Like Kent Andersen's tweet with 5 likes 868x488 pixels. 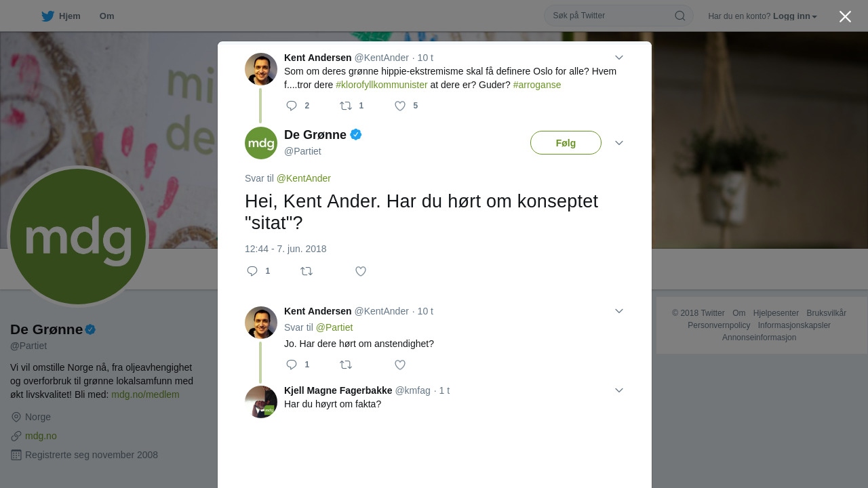pos(400,106)
